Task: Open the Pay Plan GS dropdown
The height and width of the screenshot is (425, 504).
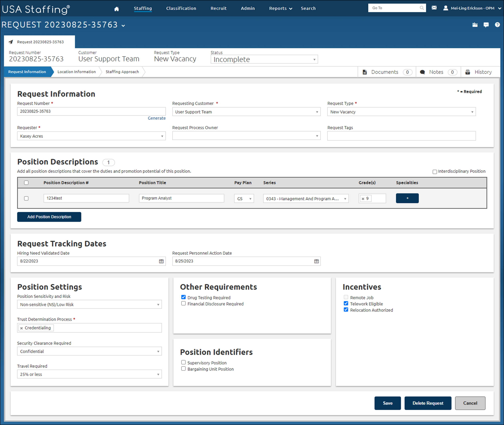Action: tap(244, 198)
